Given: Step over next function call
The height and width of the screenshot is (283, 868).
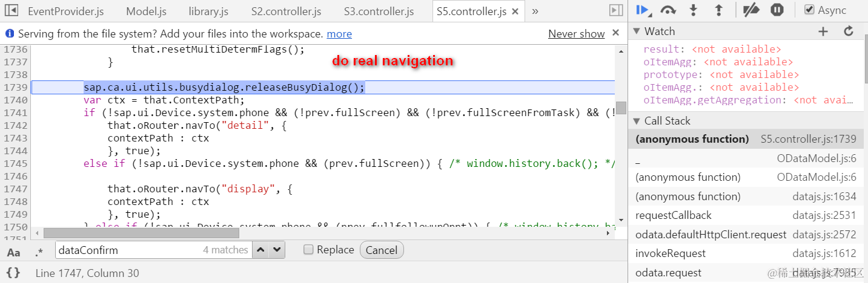Looking at the screenshot, I should pyautogui.click(x=668, y=10).
